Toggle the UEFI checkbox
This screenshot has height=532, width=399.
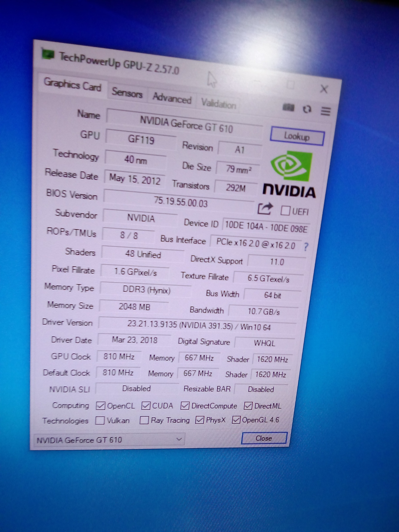click(286, 211)
